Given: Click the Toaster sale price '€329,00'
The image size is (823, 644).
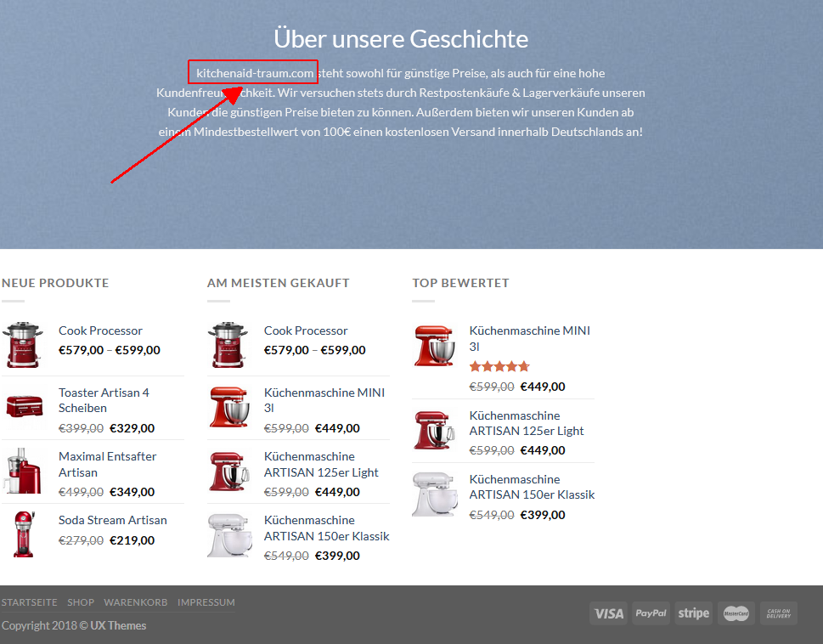Looking at the screenshot, I should [132, 428].
